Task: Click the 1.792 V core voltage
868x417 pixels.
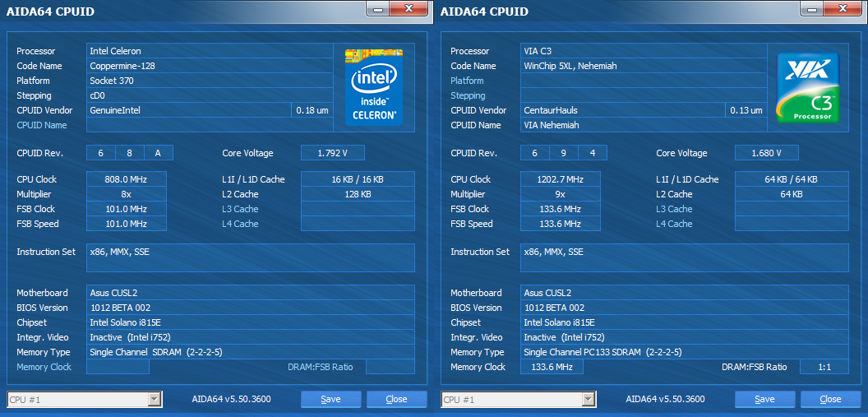Action: [333, 153]
